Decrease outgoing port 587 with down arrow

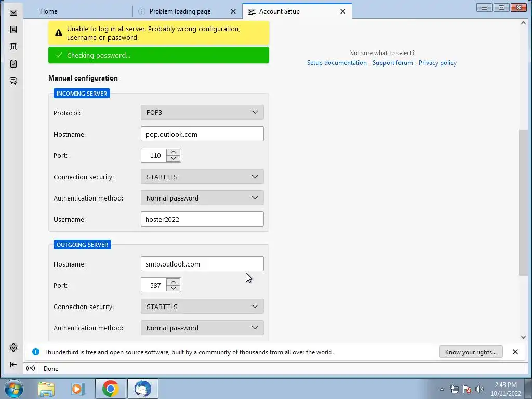point(174,288)
